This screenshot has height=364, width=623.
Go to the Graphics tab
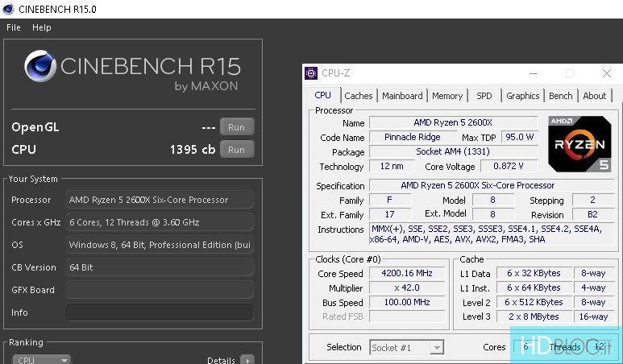[522, 96]
